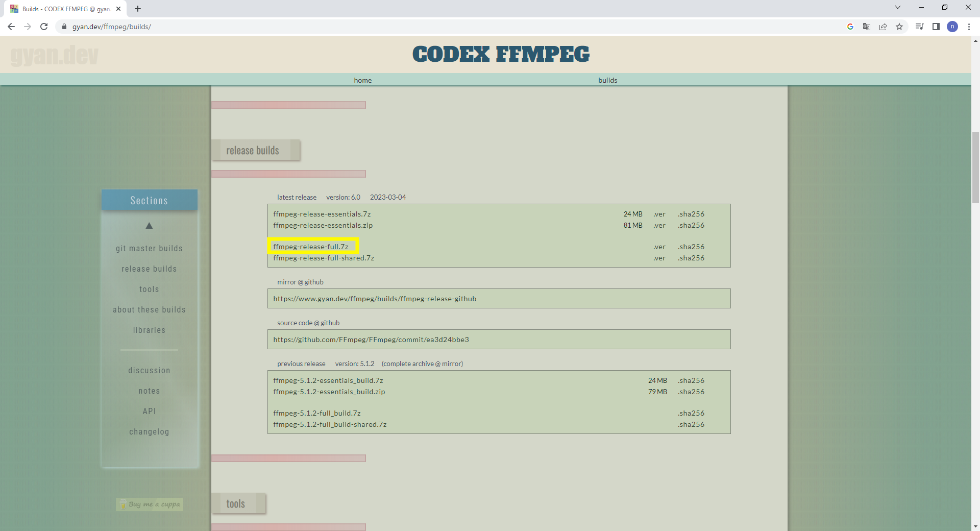
Task: Collapse Sections using the up-arrow triangle
Action: 149,225
